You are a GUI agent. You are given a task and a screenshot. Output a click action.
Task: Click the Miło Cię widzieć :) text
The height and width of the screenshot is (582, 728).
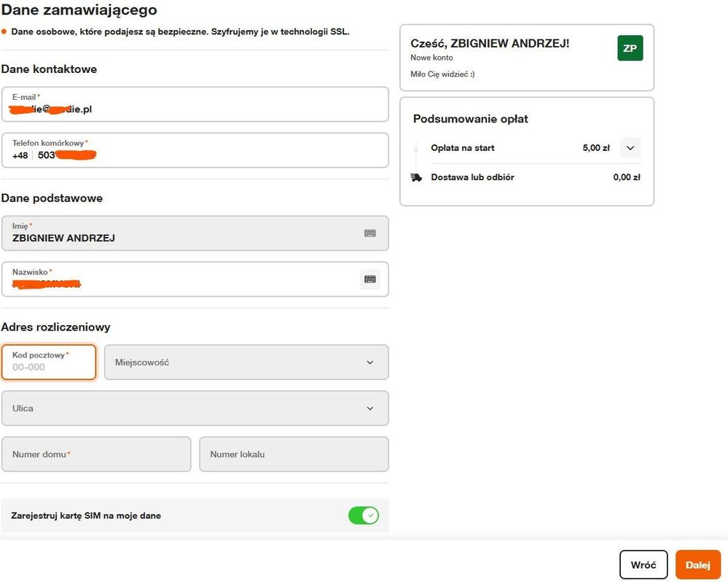pyautogui.click(x=442, y=74)
